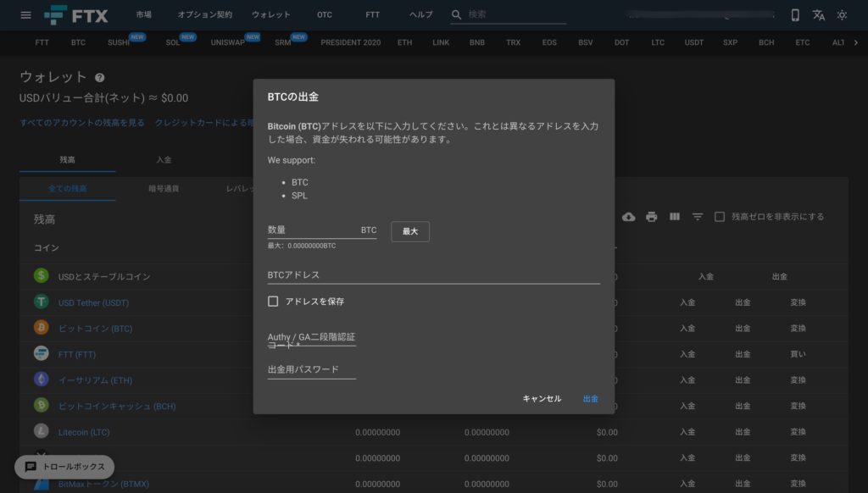Click the USD stablecoin dollar icon

coord(41,275)
